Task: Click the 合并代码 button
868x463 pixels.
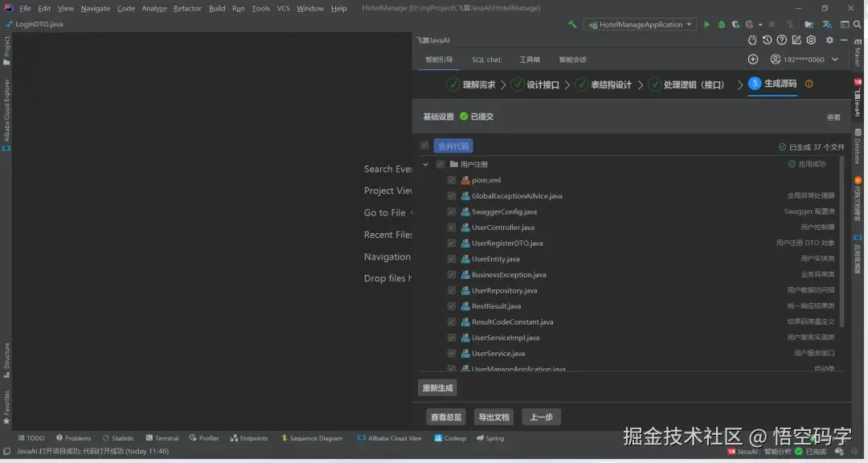Action: click(x=453, y=146)
